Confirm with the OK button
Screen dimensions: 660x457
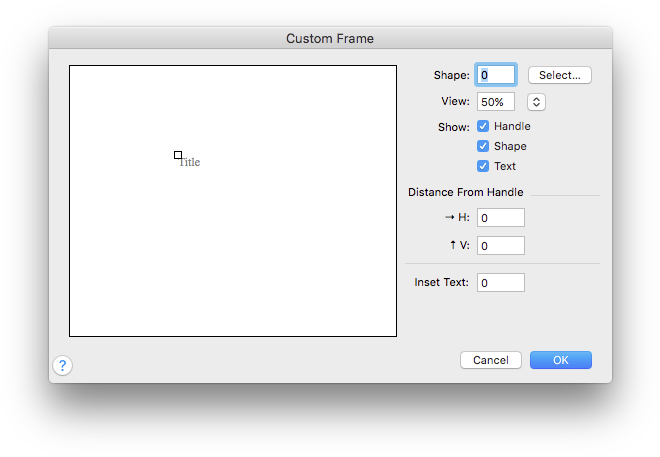coord(561,360)
